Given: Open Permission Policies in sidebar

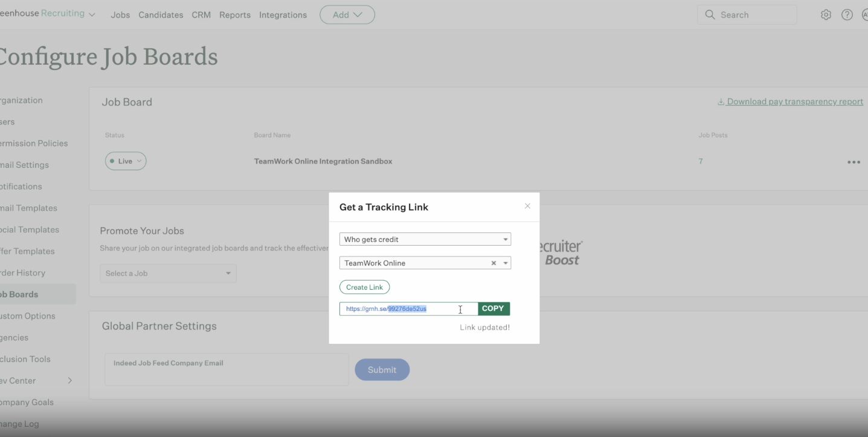Looking at the screenshot, I should coord(34,143).
